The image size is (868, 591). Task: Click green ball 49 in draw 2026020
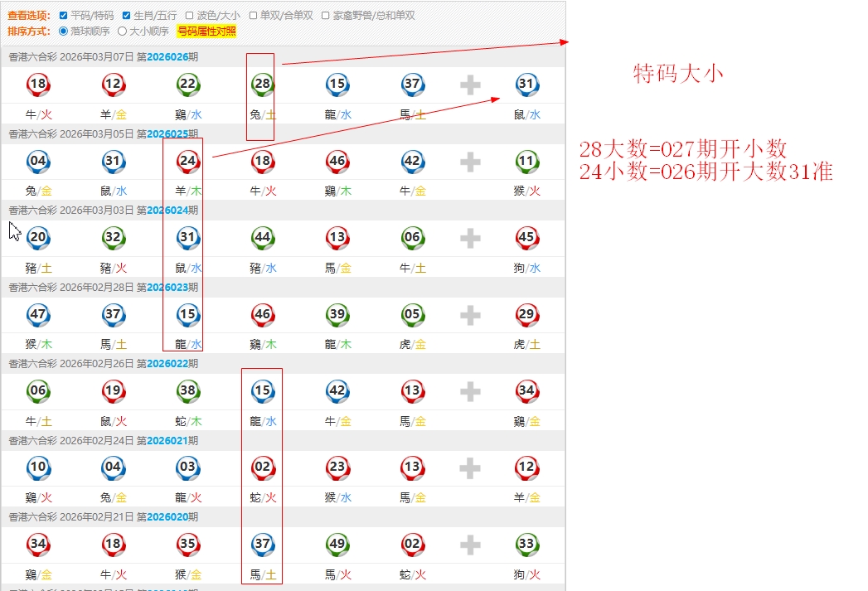coord(337,544)
